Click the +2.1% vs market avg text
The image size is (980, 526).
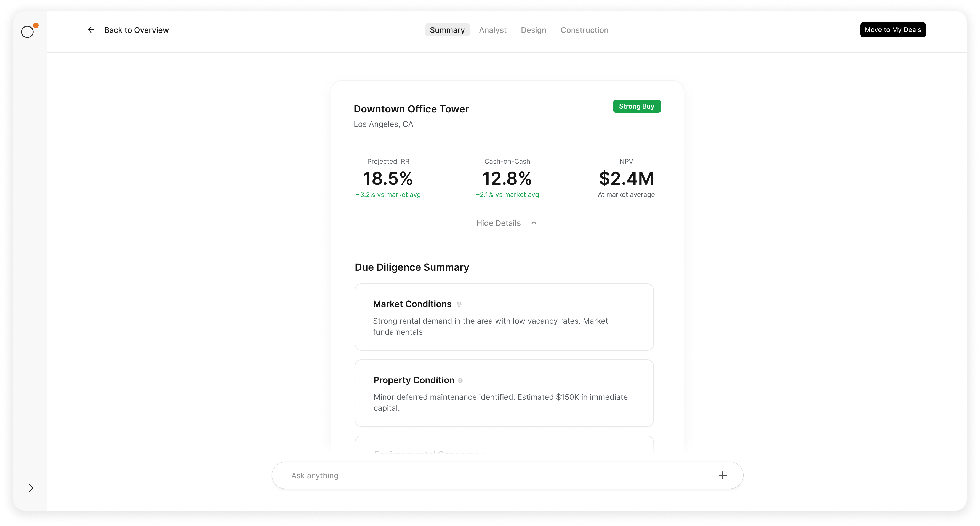507,195
